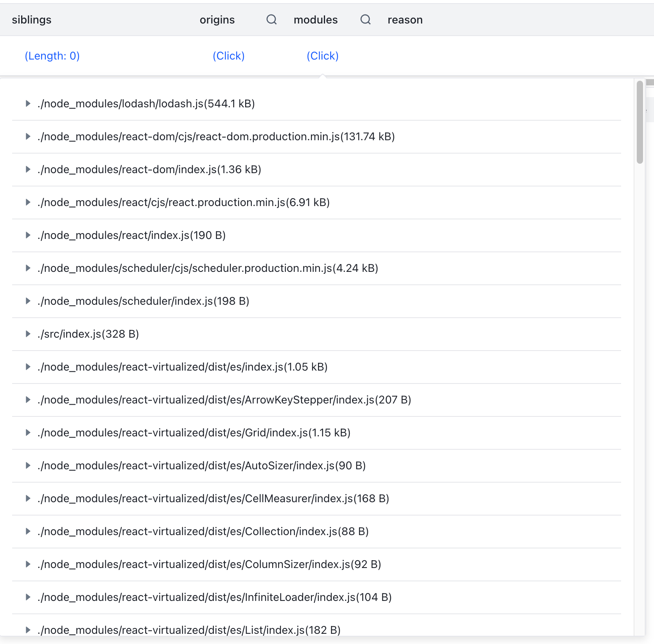Expand the AutoSizer/index.js row arrow

[28, 465]
